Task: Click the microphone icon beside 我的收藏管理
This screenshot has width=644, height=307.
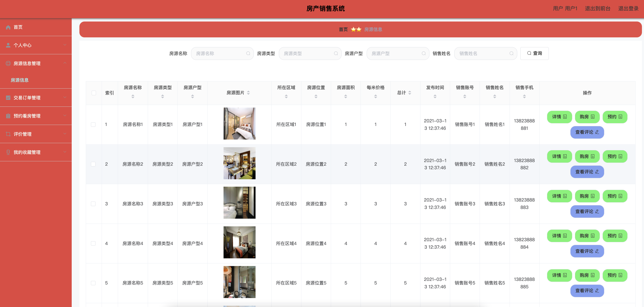Action: tap(8, 152)
